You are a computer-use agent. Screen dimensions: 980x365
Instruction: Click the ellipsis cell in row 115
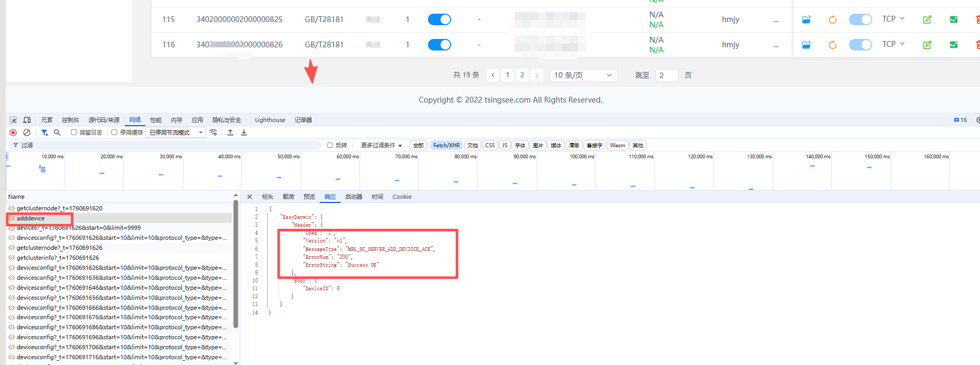pos(775,19)
